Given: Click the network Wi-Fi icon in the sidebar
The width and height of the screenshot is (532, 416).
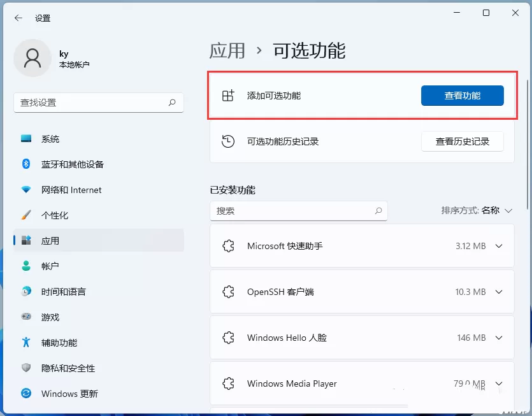Looking at the screenshot, I should pos(26,189).
